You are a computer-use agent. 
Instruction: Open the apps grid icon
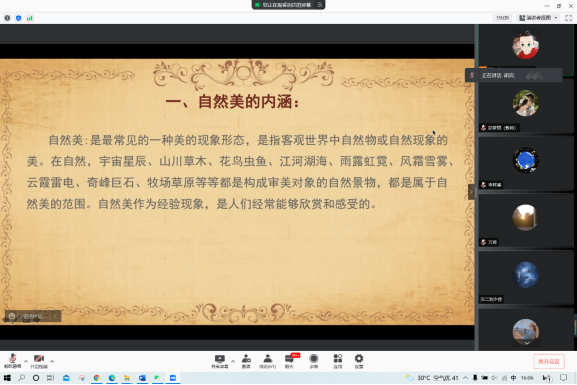338,361
